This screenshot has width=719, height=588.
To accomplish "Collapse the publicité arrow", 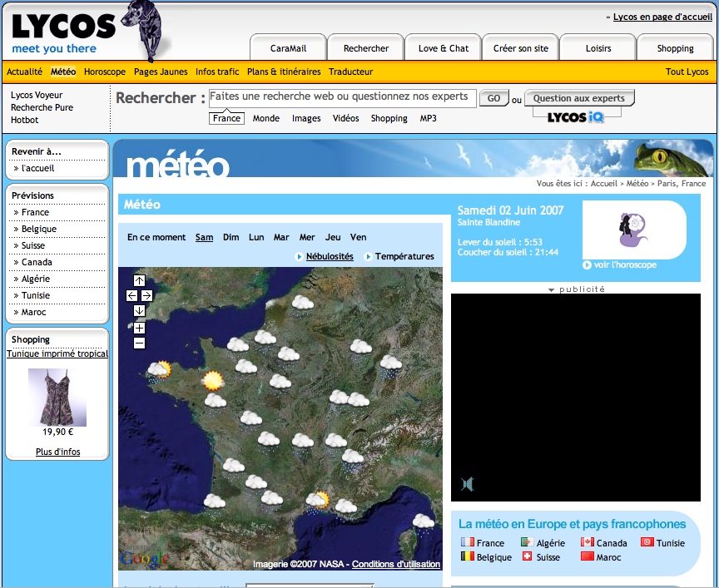I will click(x=551, y=289).
